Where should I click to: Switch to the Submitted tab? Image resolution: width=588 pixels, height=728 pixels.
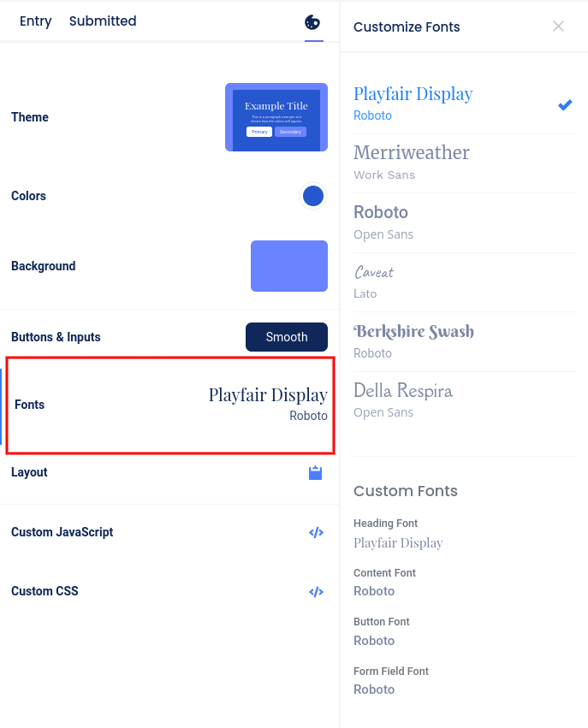pos(103,21)
